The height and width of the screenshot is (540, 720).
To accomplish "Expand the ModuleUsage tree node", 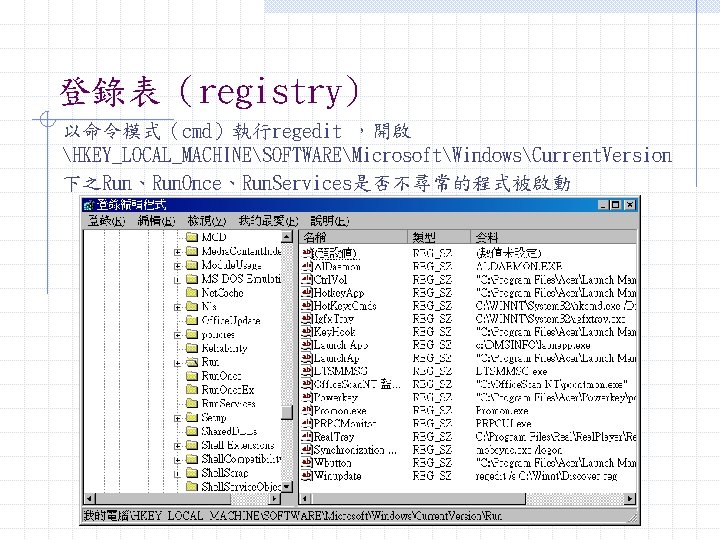I will [178, 265].
